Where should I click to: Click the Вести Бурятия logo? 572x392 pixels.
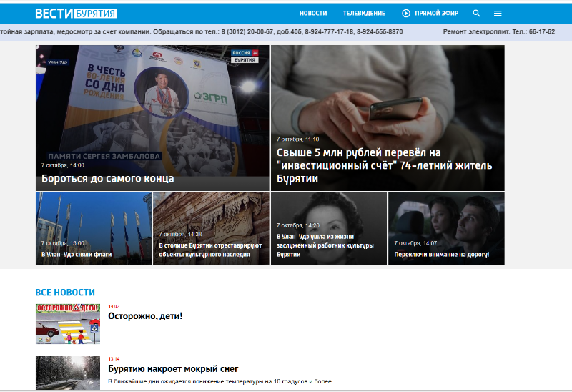[x=76, y=14]
